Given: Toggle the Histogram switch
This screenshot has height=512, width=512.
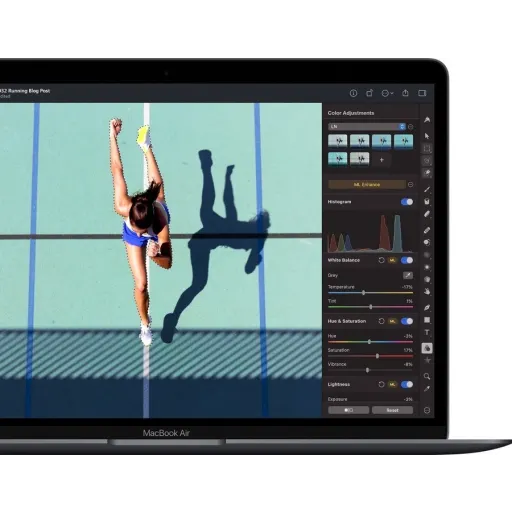Looking at the screenshot, I should coord(407,202).
